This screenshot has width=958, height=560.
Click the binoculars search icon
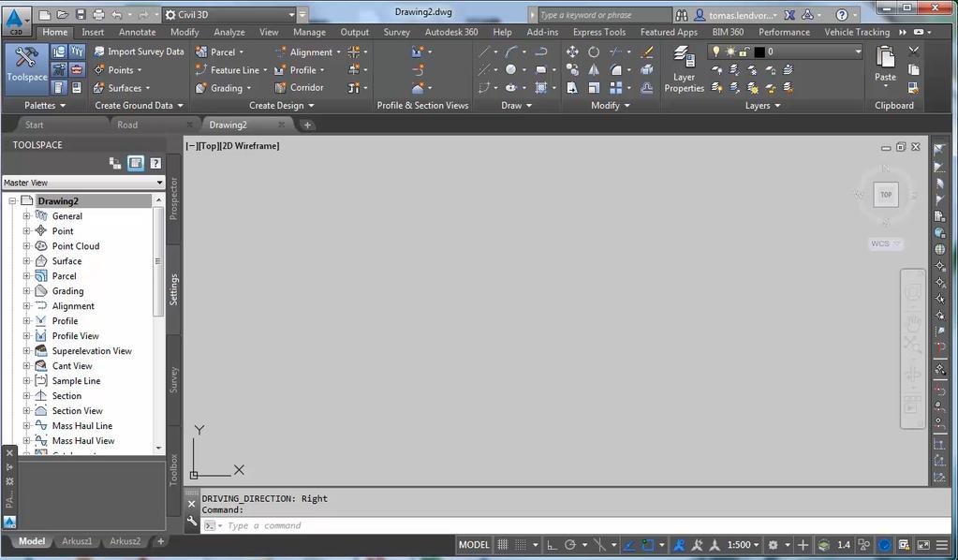[682, 15]
